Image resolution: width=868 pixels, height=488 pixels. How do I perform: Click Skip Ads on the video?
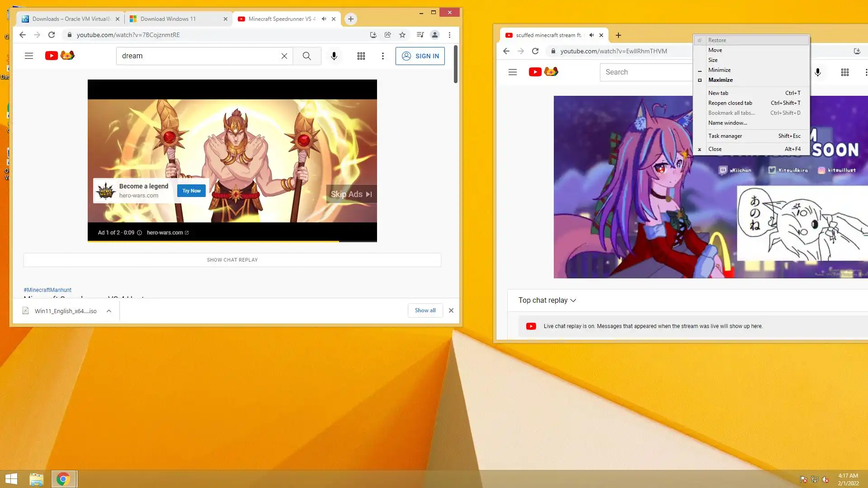(351, 194)
